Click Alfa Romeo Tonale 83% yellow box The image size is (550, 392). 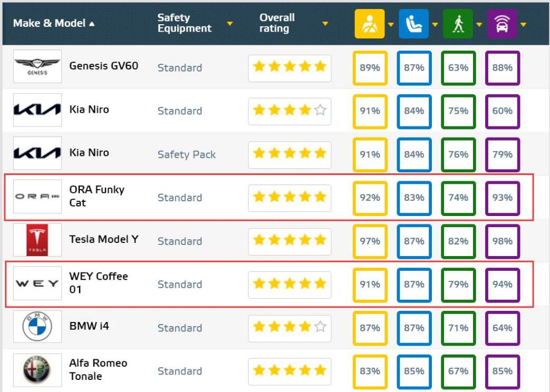(x=370, y=371)
